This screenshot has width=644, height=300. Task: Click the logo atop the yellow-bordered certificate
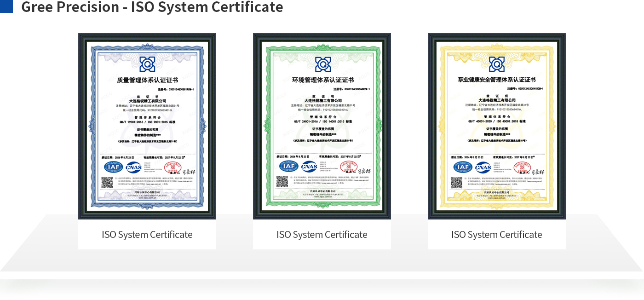point(497,64)
